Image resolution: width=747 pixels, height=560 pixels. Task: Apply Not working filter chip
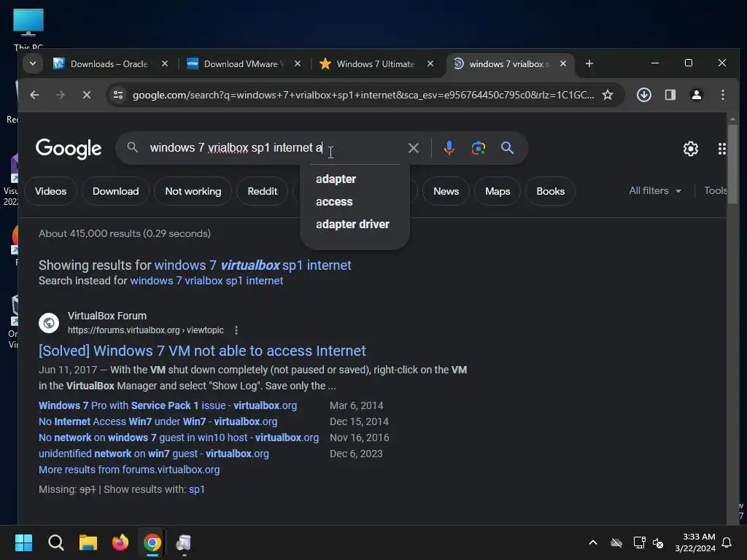click(x=193, y=191)
